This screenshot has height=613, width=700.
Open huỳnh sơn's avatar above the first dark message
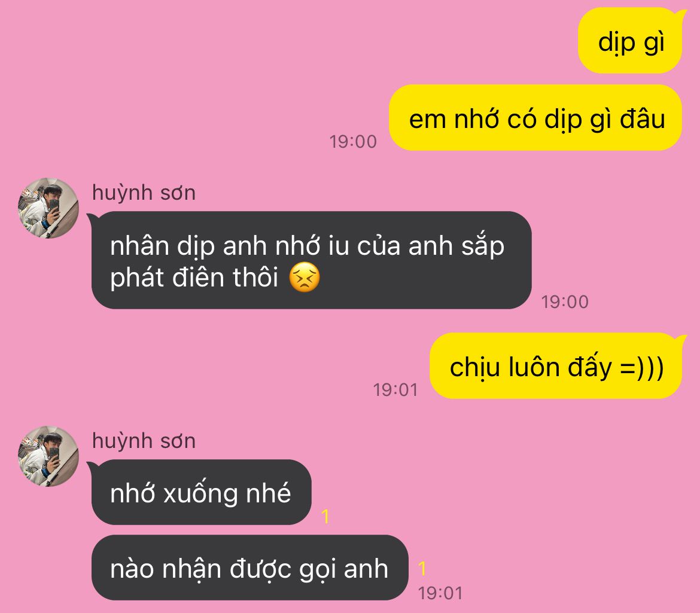coord(48,208)
